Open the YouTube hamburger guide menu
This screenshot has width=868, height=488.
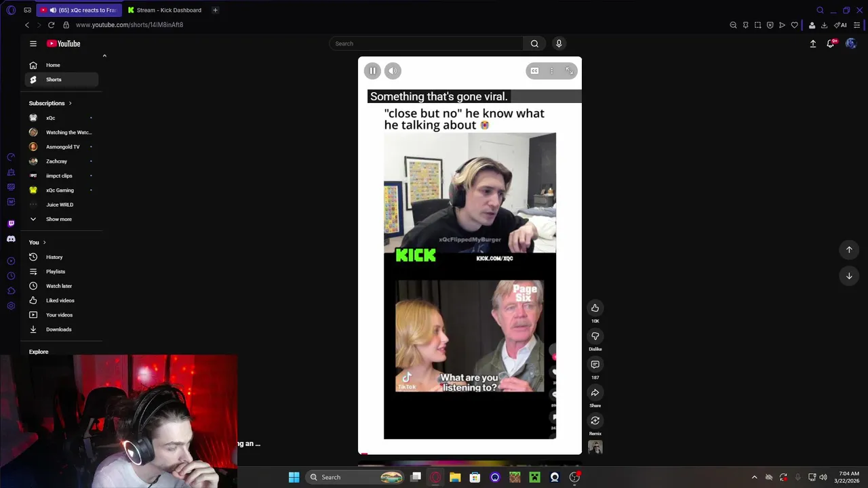[x=33, y=43]
